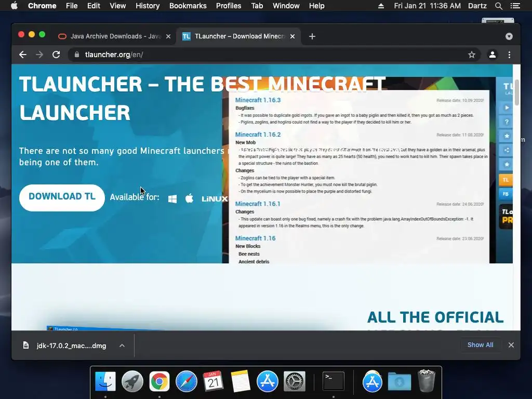This screenshot has width=532, height=399.
Task: Open the jdk-17.0.2_mac dmg download item
Action: click(x=65, y=345)
